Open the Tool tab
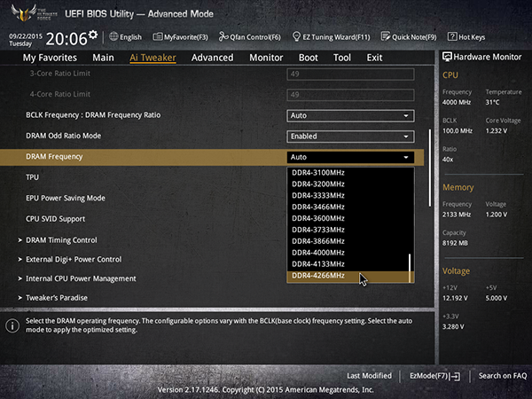 (x=342, y=58)
